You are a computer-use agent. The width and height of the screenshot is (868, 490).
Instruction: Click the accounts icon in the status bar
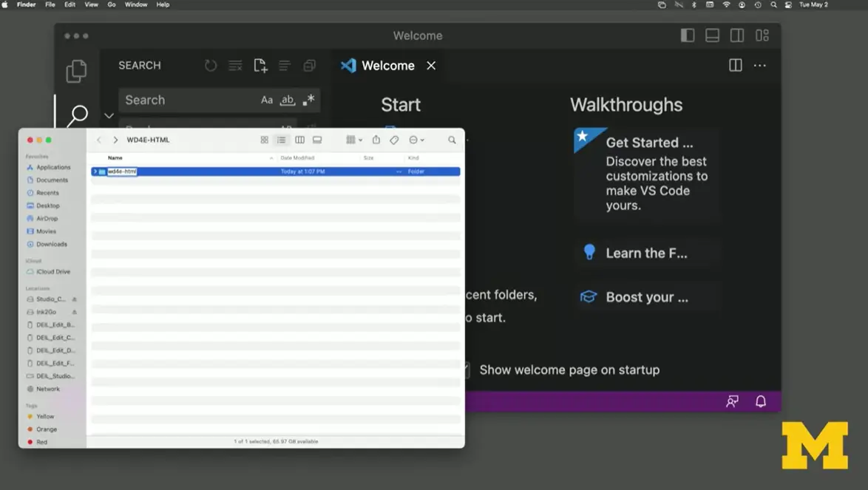pyautogui.click(x=731, y=401)
